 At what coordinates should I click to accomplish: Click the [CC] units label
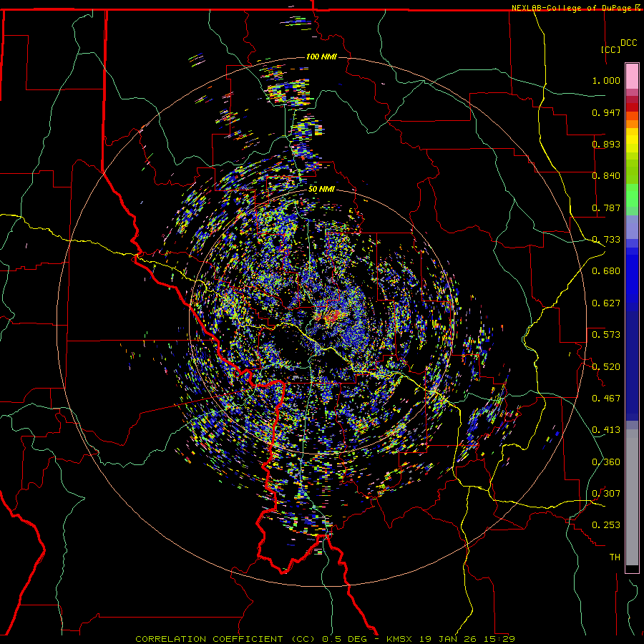click(611, 49)
